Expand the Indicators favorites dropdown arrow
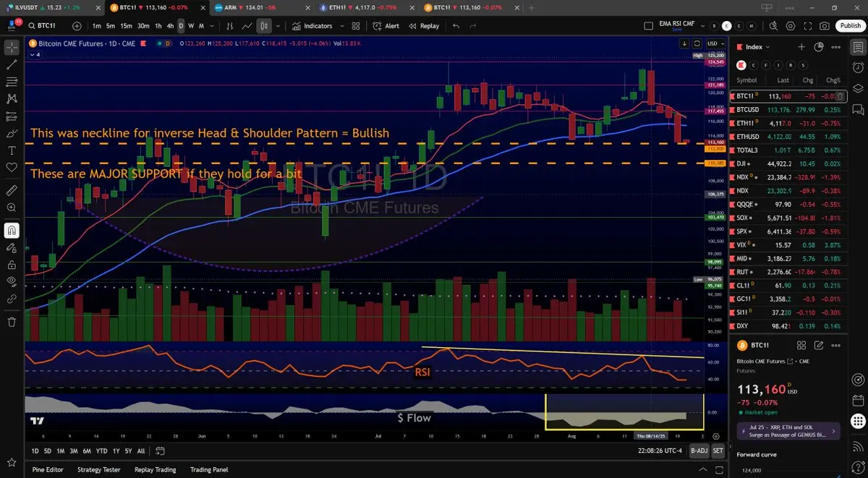 click(341, 25)
